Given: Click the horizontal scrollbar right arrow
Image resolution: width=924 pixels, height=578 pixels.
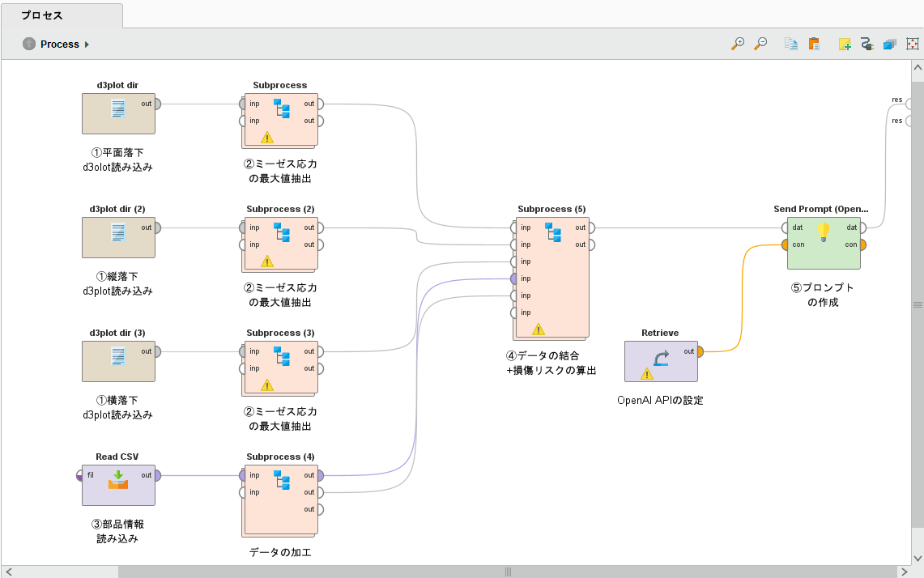Looking at the screenshot, I should point(905,572).
